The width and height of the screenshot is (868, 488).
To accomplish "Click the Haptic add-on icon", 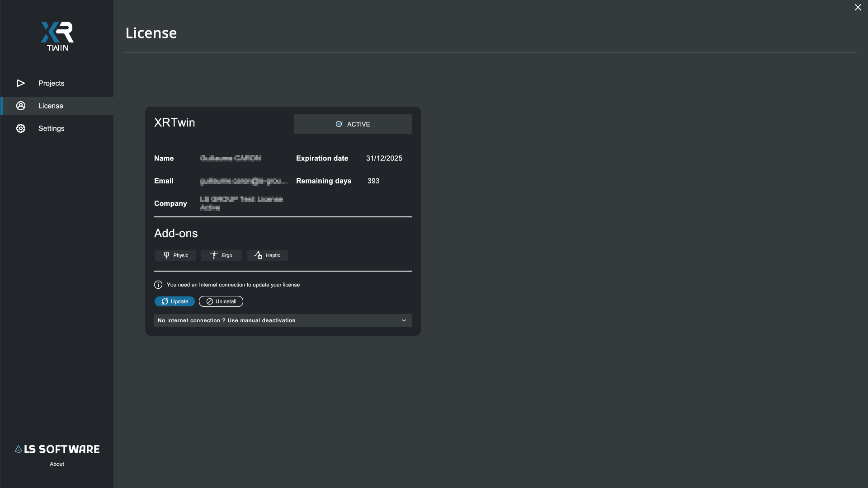I will [258, 255].
